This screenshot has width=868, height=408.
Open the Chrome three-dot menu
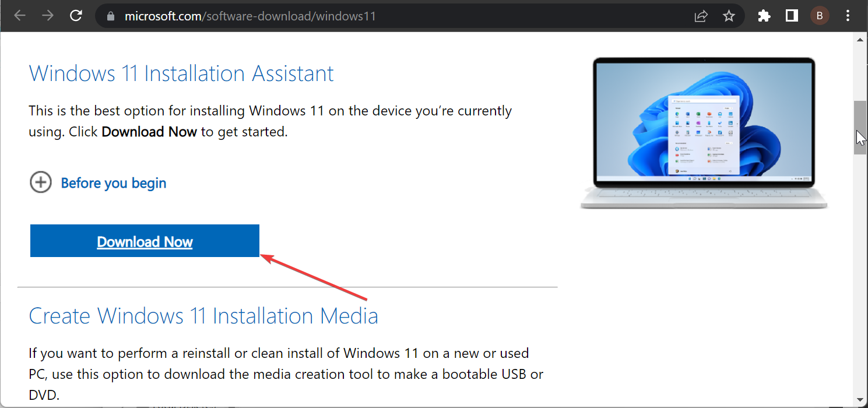point(848,16)
